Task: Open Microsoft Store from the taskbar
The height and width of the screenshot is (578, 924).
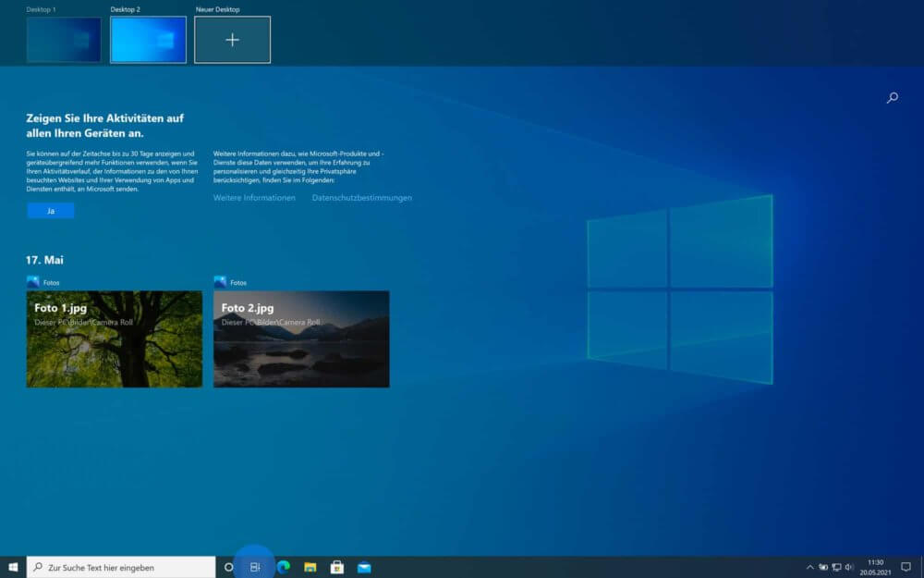Action: (x=337, y=568)
